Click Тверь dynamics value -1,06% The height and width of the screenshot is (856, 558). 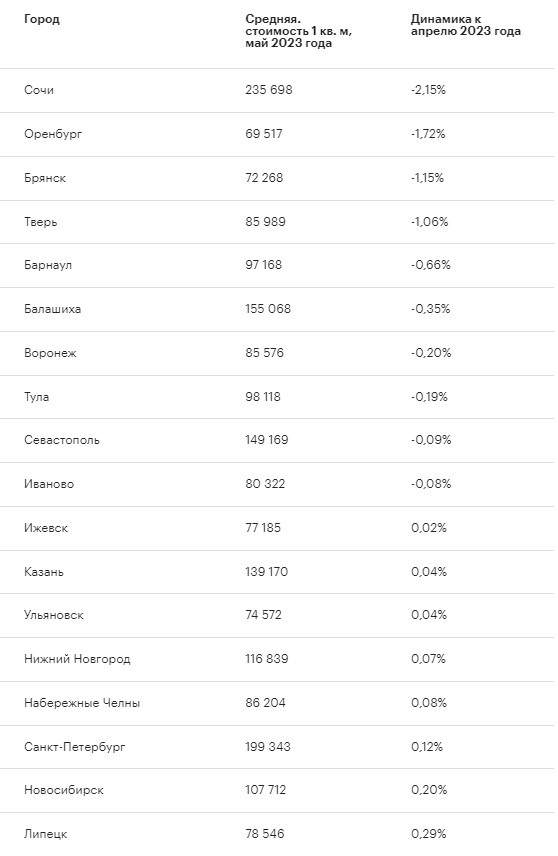point(430,222)
